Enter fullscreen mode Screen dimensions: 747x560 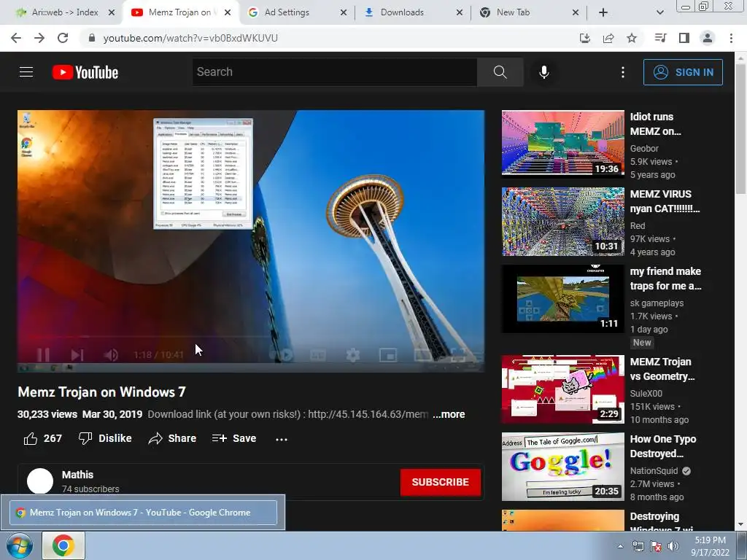[458, 355]
